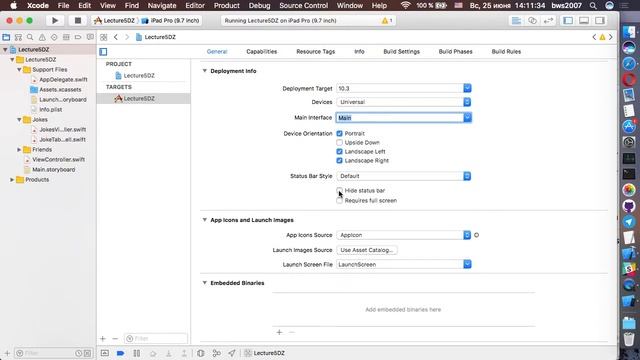Open Status Bar Style dropdown
Image resolution: width=640 pixels, height=360 pixels.
(404, 176)
